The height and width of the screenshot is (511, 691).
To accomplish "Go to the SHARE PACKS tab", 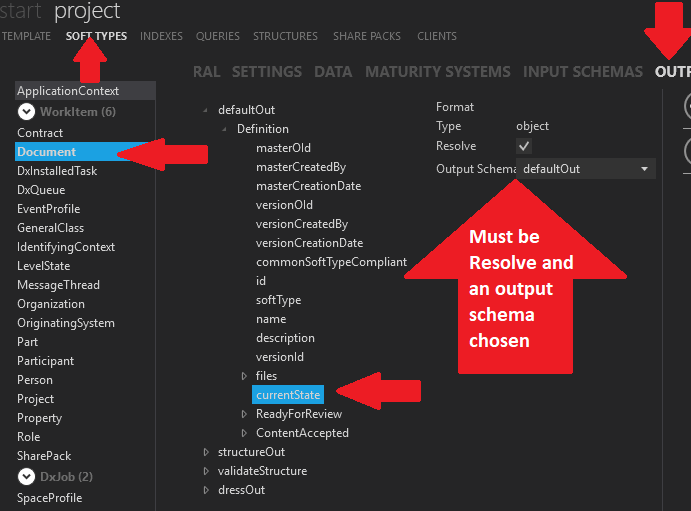I will (367, 36).
